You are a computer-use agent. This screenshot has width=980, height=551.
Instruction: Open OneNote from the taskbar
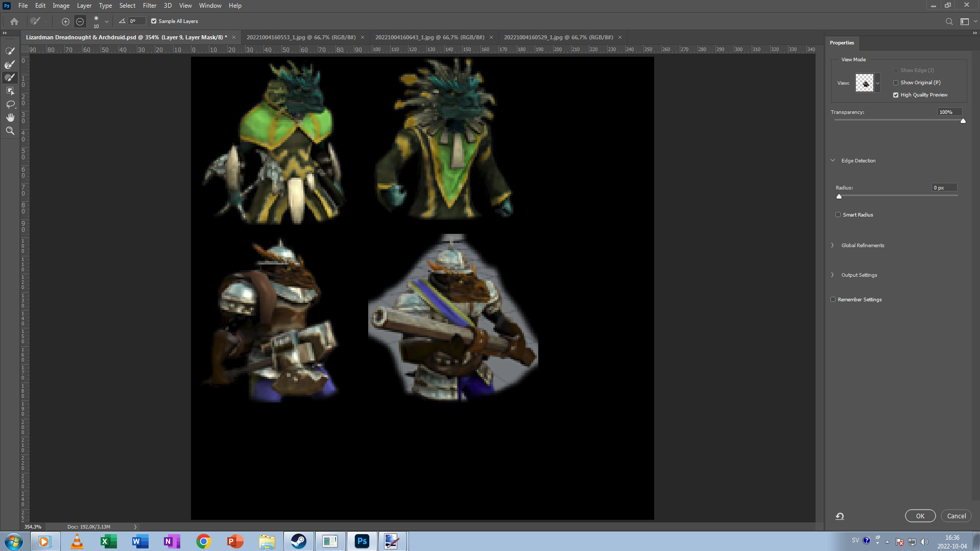(x=172, y=541)
